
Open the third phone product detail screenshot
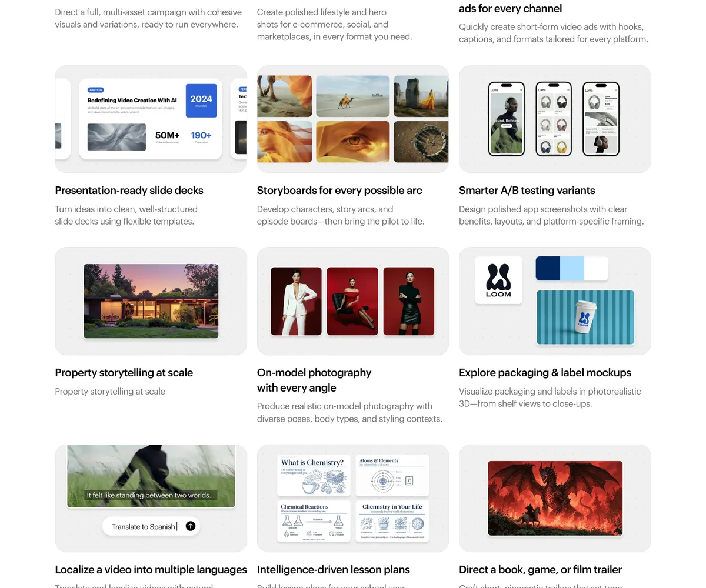(x=601, y=119)
